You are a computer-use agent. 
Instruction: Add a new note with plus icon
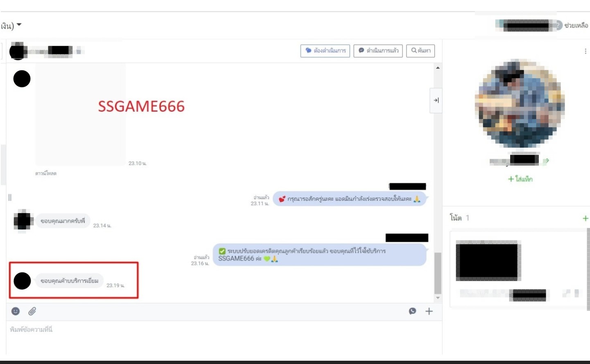click(585, 218)
